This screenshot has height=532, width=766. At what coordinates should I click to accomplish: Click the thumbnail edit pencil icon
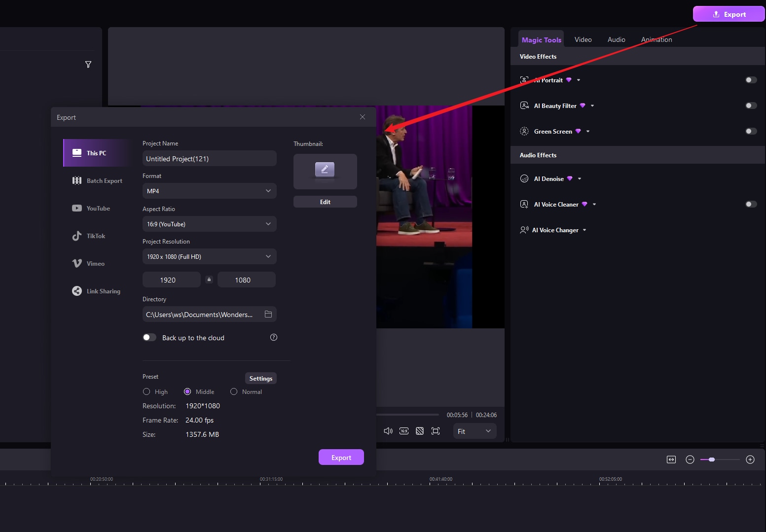(x=325, y=170)
